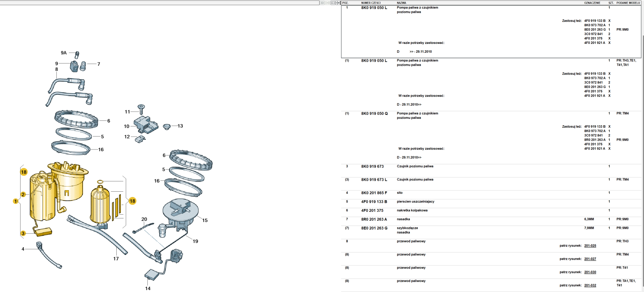This screenshot has height=292, width=644.
Task: Select part number 8K0 919 673
Action: pos(372,166)
